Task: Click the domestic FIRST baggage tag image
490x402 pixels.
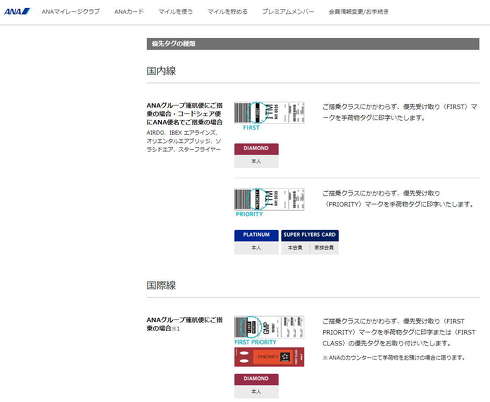Action: click(269, 113)
